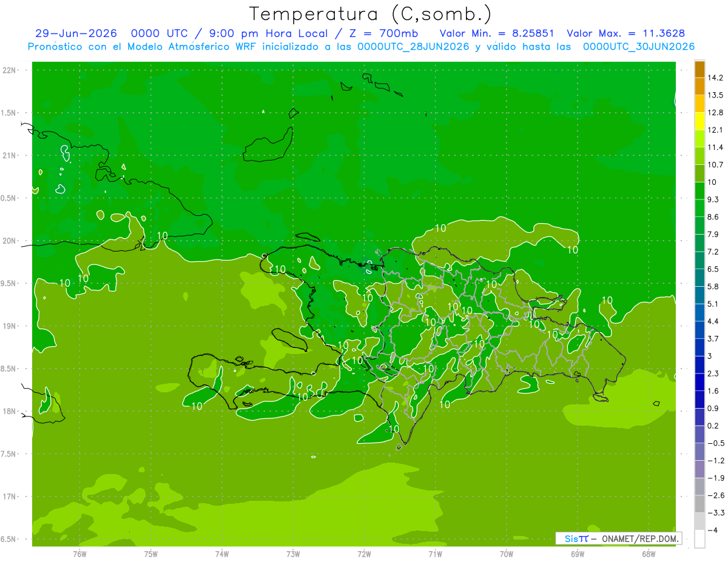The image size is (728, 562).
Task: Click the legend swatch between 10 and 10.7
Action: (699, 173)
